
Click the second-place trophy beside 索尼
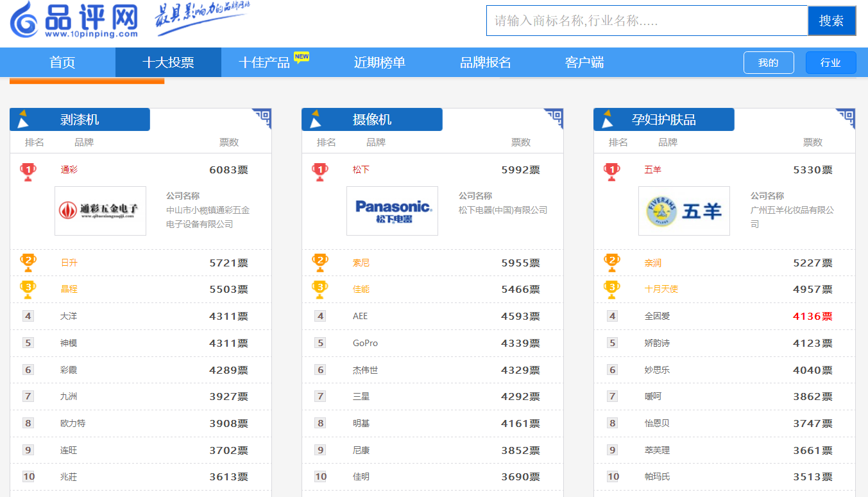coord(320,263)
